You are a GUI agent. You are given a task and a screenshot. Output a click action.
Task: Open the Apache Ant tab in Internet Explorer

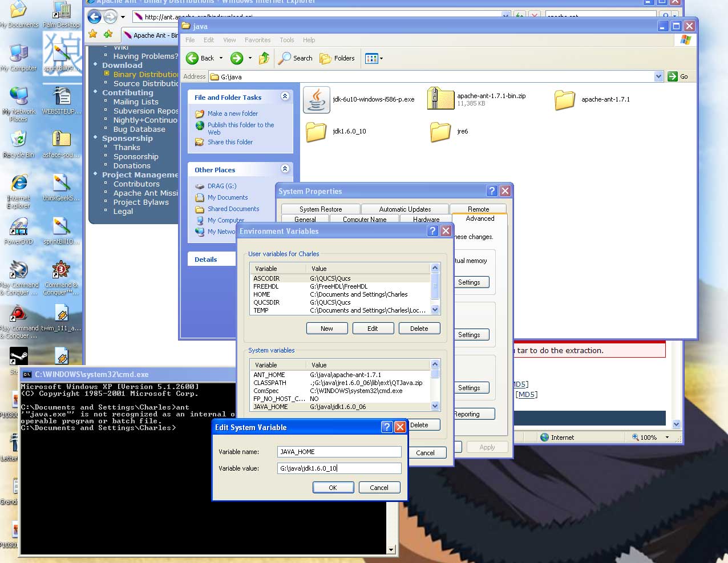[x=151, y=35]
